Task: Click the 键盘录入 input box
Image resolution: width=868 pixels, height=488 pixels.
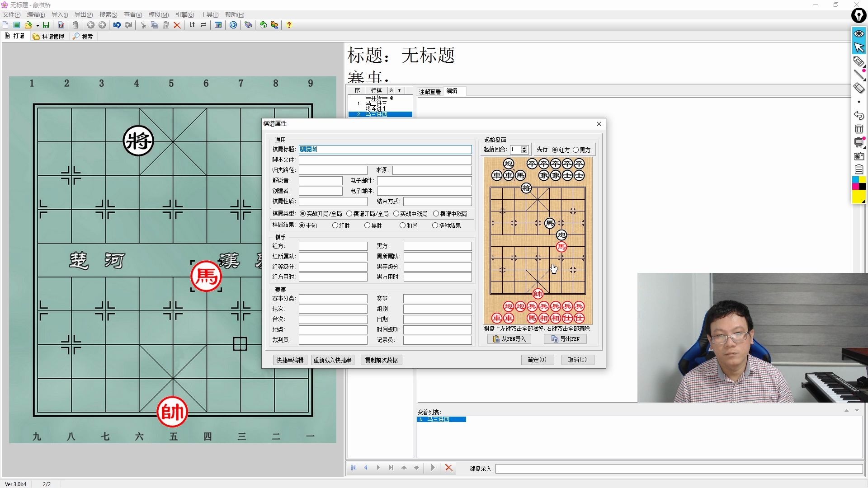Action: [679, 469]
